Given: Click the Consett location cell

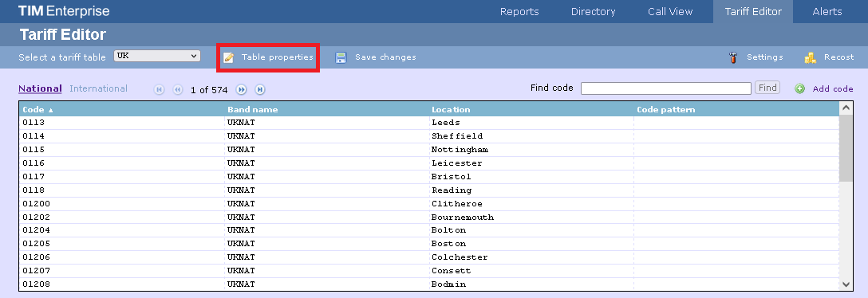Looking at the screenshot, I should pos(531,271).
